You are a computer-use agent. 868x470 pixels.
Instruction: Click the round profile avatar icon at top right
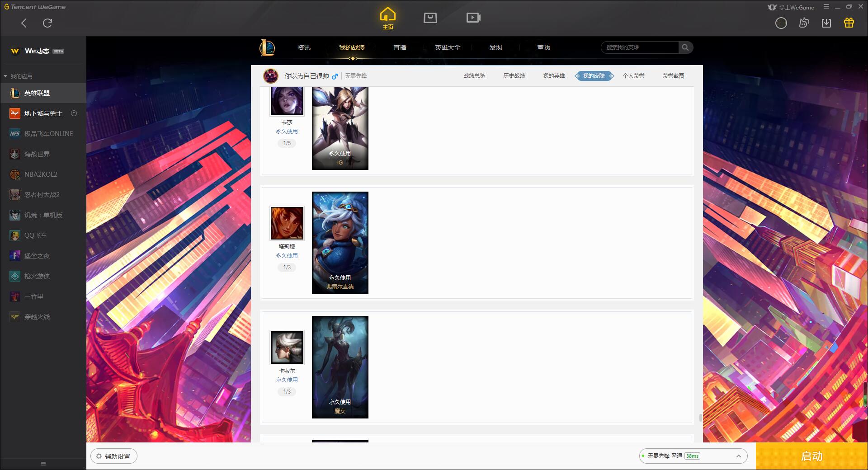point(781,23)
